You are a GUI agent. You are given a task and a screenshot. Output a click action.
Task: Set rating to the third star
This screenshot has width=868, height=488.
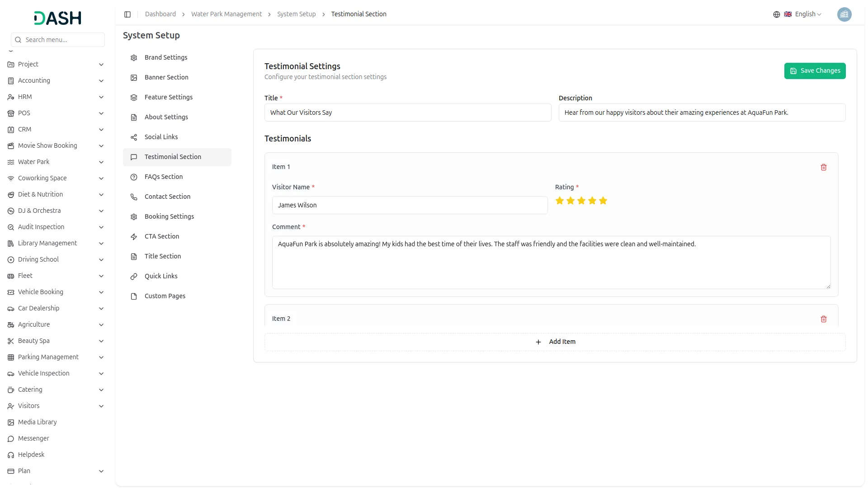(581, 201)
